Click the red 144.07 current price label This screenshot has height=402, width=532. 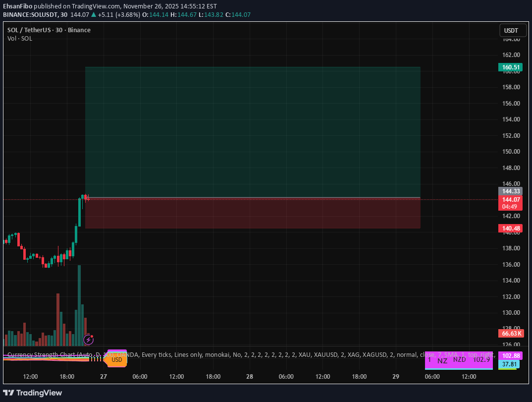click(510, 199)
